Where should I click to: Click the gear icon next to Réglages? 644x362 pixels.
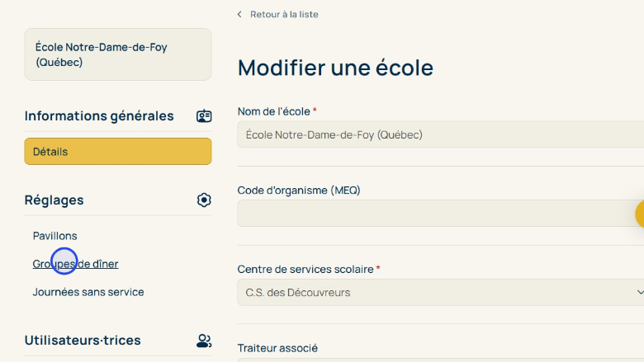[204, 200]
